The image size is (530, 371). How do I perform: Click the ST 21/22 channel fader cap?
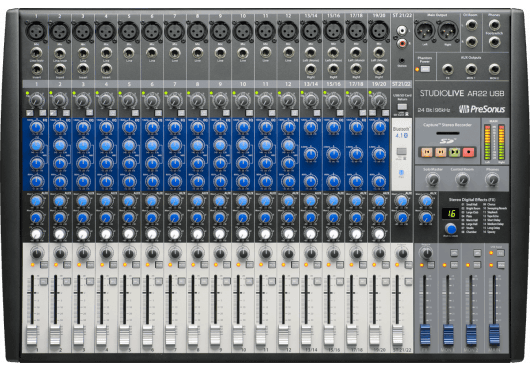[x=397, y=335]
